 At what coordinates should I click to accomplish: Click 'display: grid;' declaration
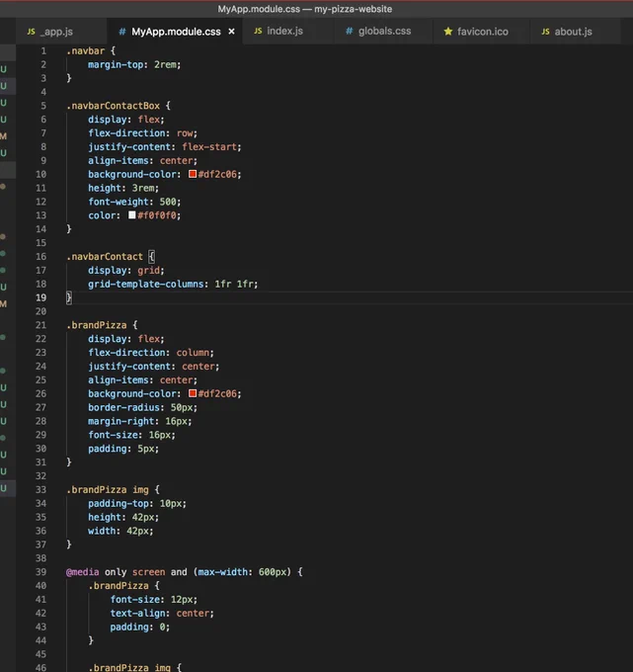(126, 271)
